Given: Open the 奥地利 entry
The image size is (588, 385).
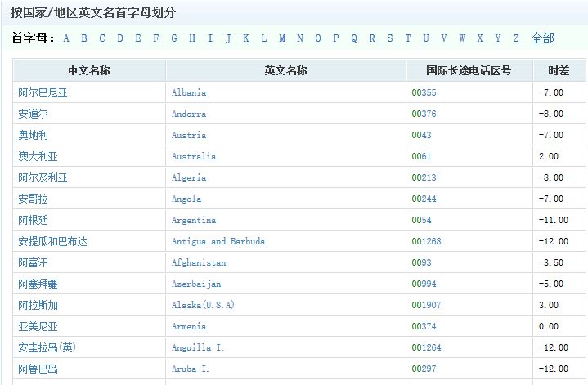Looking at the screenshot, I should pos(33,136).
